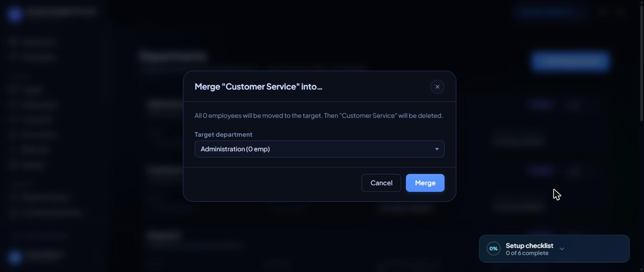
Task: Confirm with the Merge button
Action: (x=425, y=183)
